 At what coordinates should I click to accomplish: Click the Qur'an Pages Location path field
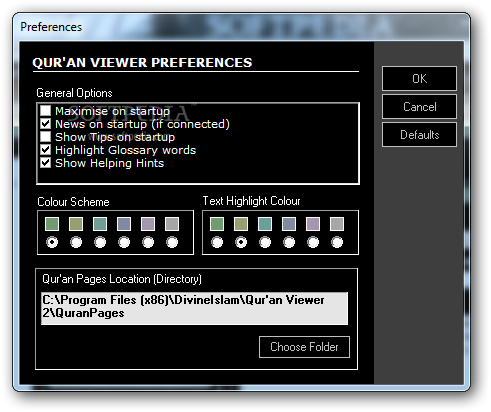[194, 308]
